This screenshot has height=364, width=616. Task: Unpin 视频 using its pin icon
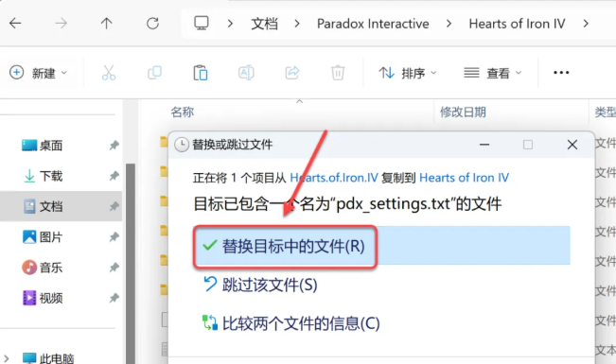pos(114,298)
